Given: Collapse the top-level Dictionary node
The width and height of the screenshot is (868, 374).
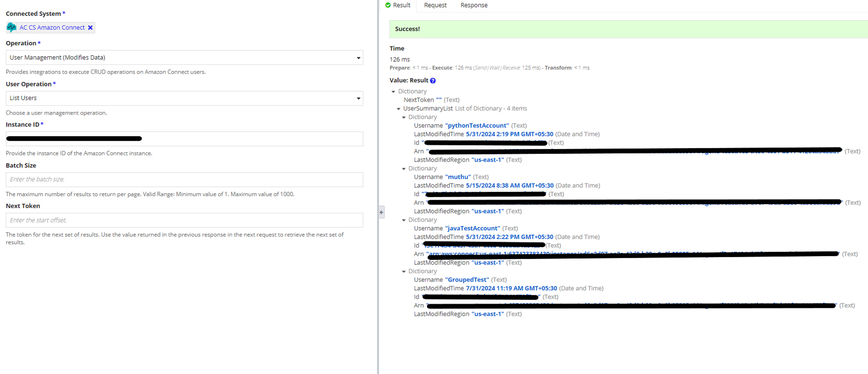Looking at the screenshot, I should tap(393, 92).
